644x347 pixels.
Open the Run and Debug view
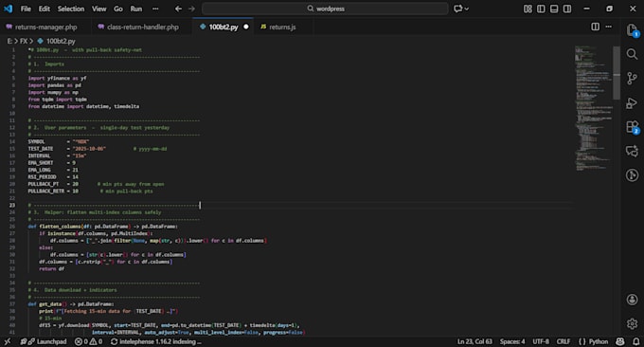[632, 102]
